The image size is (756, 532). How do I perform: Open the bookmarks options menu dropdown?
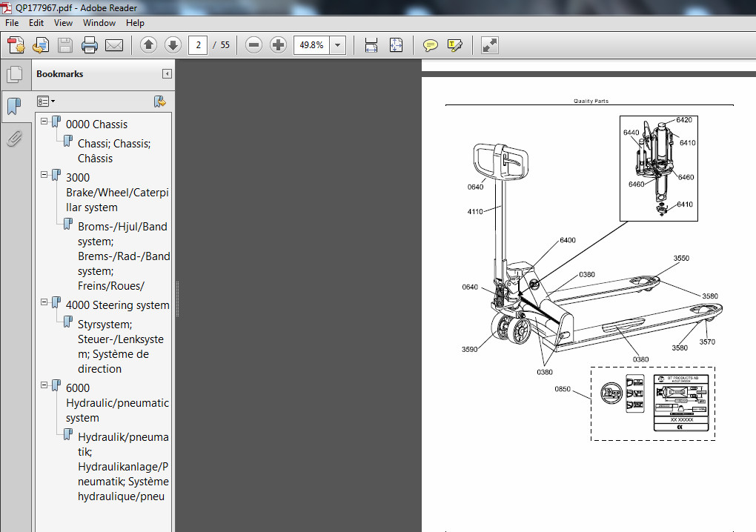(x=46, y=102)
